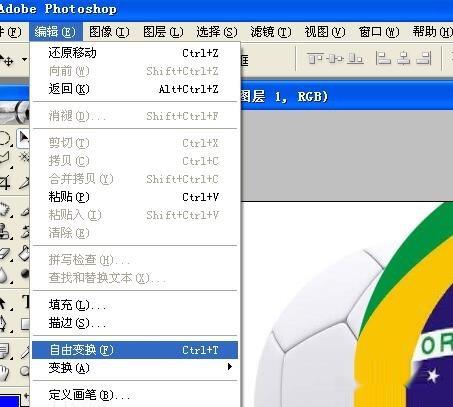Select the Pen tool
453x407 pixels.
click(x=4, y=323)
